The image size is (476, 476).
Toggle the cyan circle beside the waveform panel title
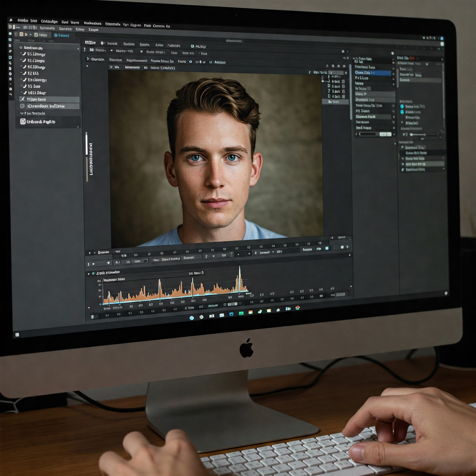(x=93, y=273)
